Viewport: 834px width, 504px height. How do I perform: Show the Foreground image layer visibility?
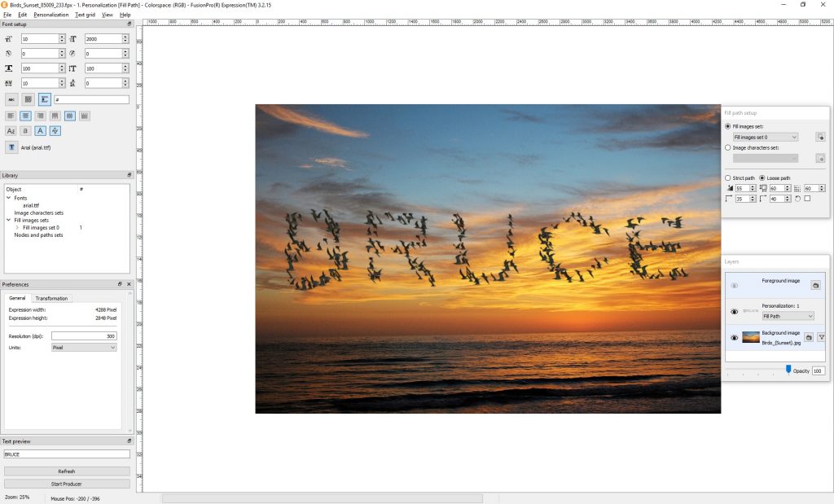click(x=734, y=285)
